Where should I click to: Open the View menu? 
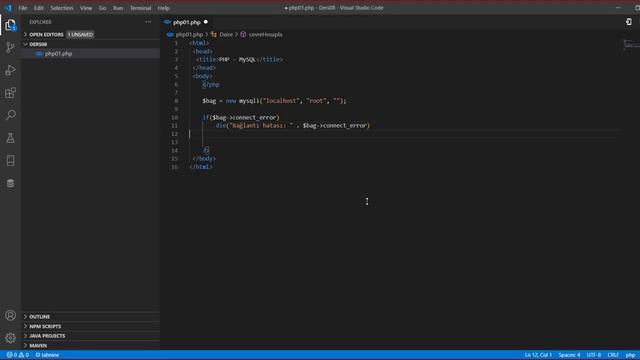(x=86, y=8)
